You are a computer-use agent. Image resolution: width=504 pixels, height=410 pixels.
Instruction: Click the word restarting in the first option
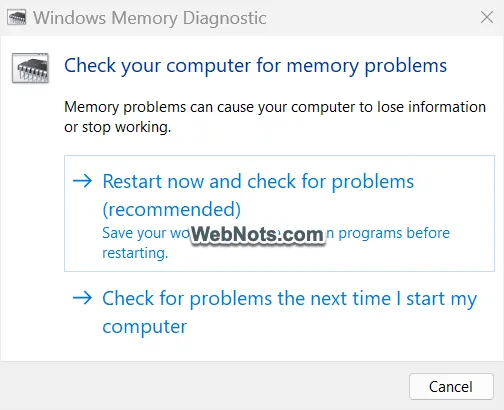click(x=135, y=253)
